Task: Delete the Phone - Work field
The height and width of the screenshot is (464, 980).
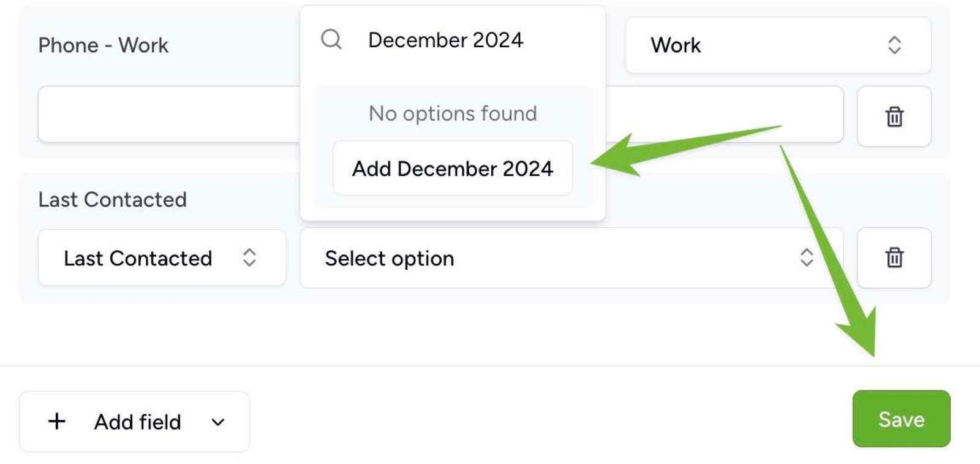Action: tap(894, 116)
